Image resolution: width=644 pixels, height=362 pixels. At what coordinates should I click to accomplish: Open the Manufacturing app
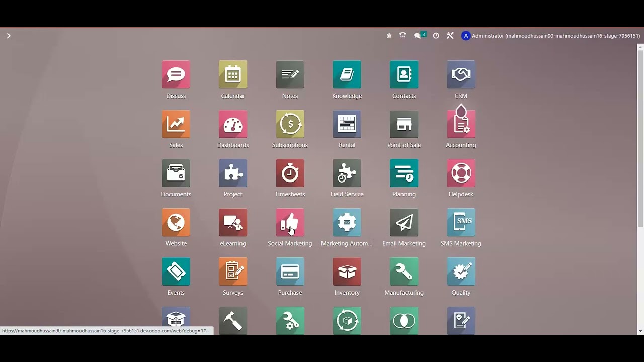[404, 271]
